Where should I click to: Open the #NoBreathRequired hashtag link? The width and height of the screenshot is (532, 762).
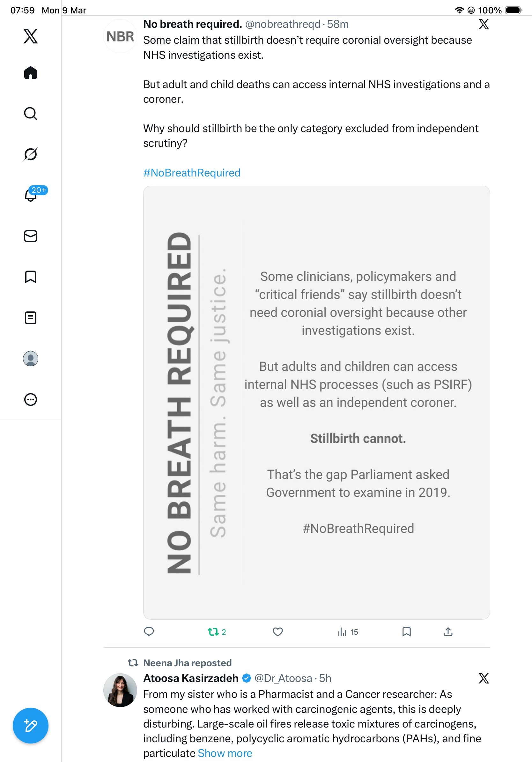[192, 173]
